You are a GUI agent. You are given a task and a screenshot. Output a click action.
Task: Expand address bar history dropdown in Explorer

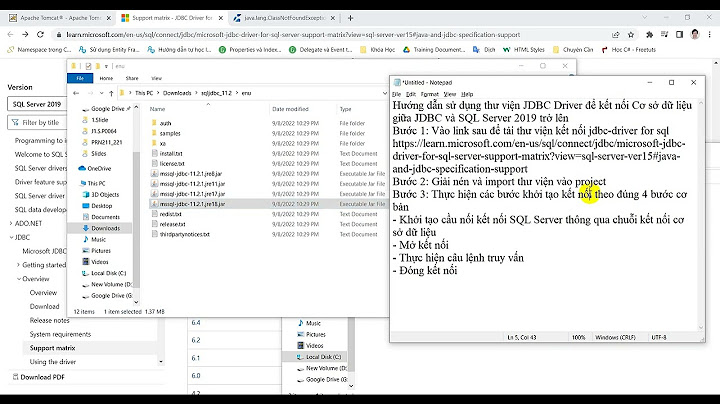384,93
